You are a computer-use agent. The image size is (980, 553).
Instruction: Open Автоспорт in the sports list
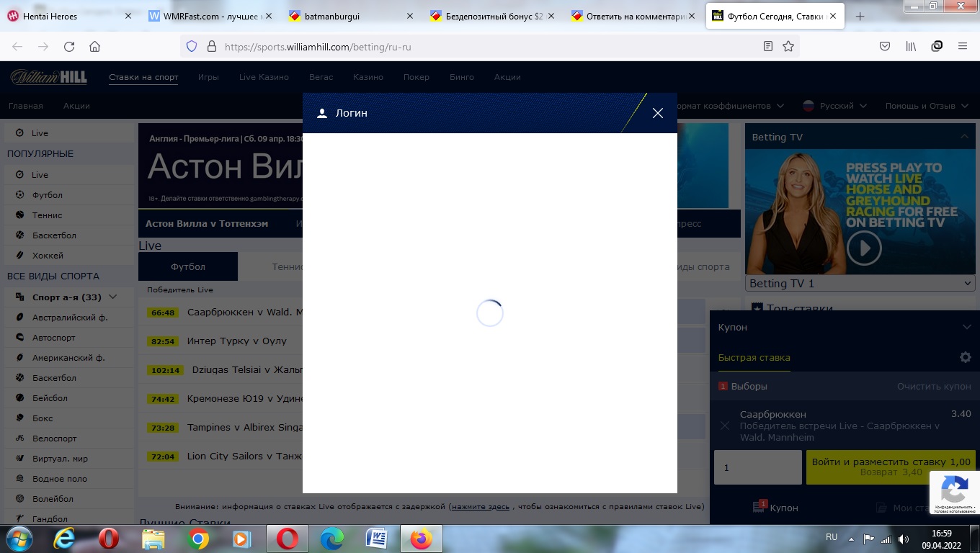pos(68,338)
